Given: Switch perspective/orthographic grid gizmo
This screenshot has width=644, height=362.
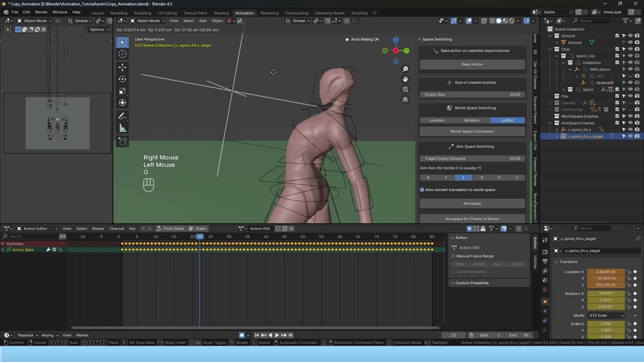Looking at the screenshot, I should coord(406,100).
